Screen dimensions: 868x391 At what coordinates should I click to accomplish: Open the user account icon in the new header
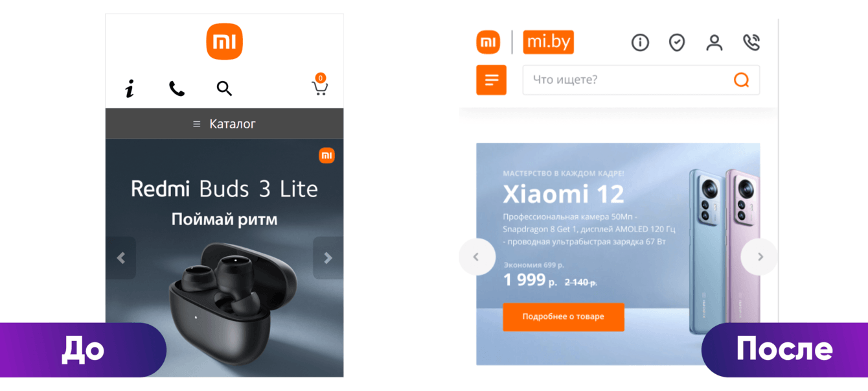pos(714,43)
